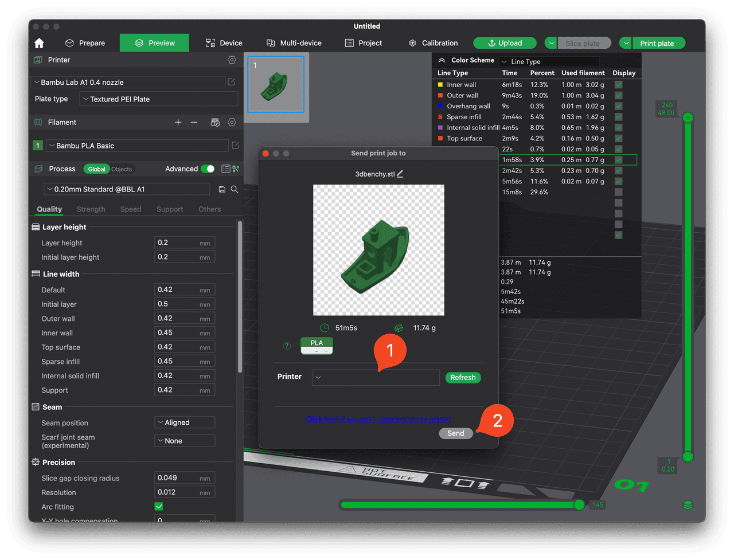
Task: Open the Plate type dropdown
Action: tap(159, 99)
